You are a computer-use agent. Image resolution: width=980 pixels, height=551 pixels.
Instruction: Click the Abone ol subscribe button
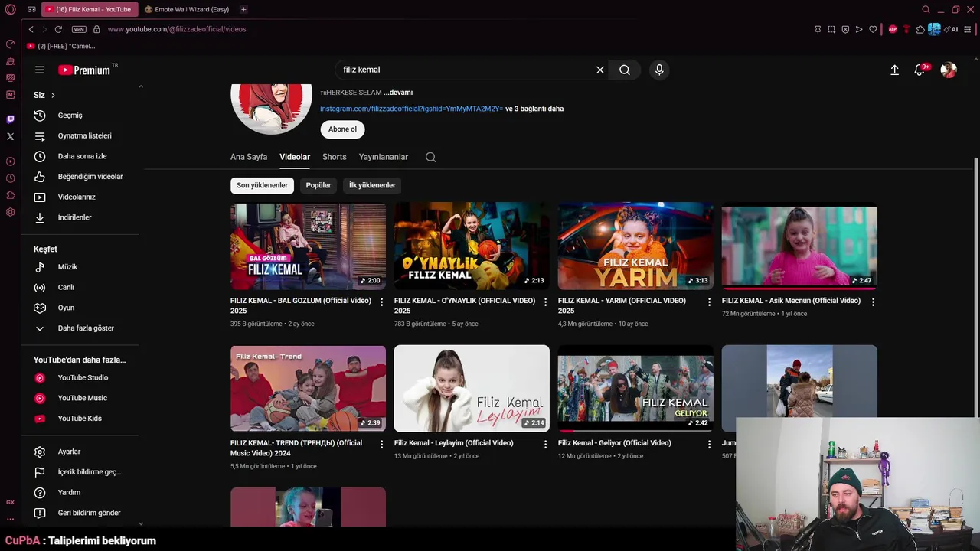point(342,129)
